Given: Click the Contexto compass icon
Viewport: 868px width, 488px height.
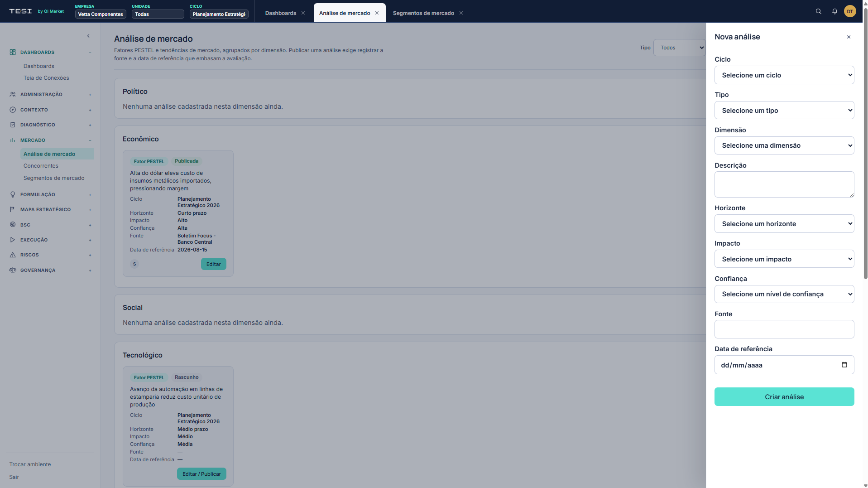Looking at the screenshot, I should click(13, 110).
